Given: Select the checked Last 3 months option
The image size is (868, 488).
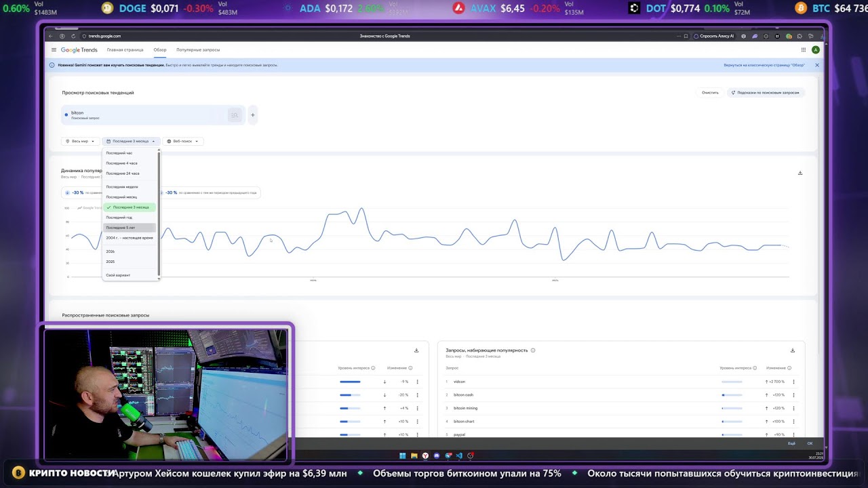Looking at the screenshot, I should click(x=130, y=207).
